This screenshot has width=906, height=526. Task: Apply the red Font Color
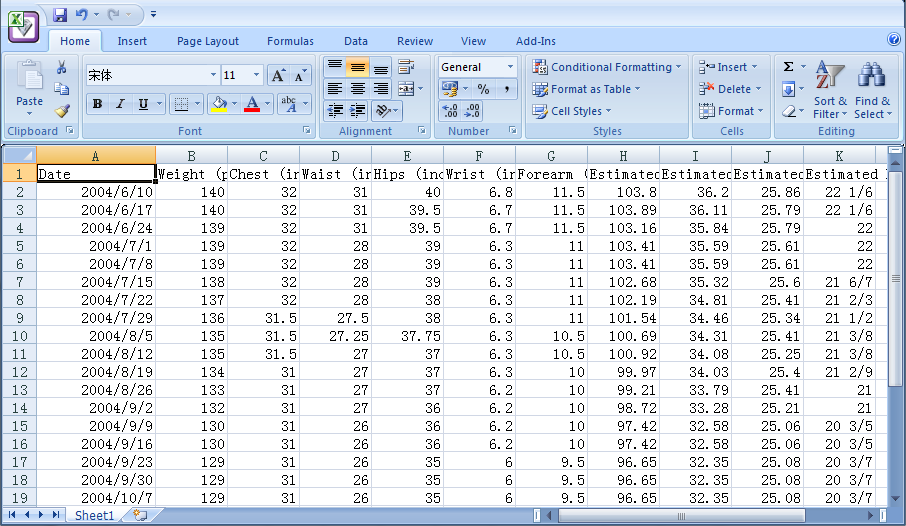click(252, 104)
